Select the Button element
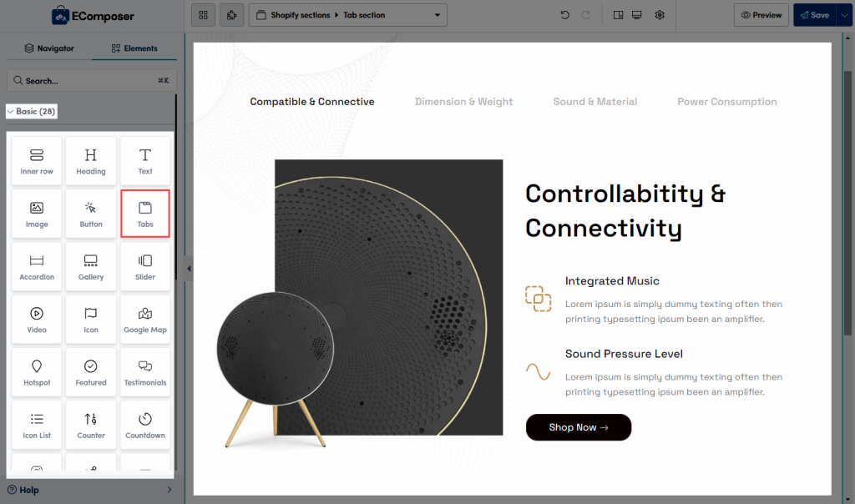The width and height of the screenshot is (855, 504). point(90,214)
